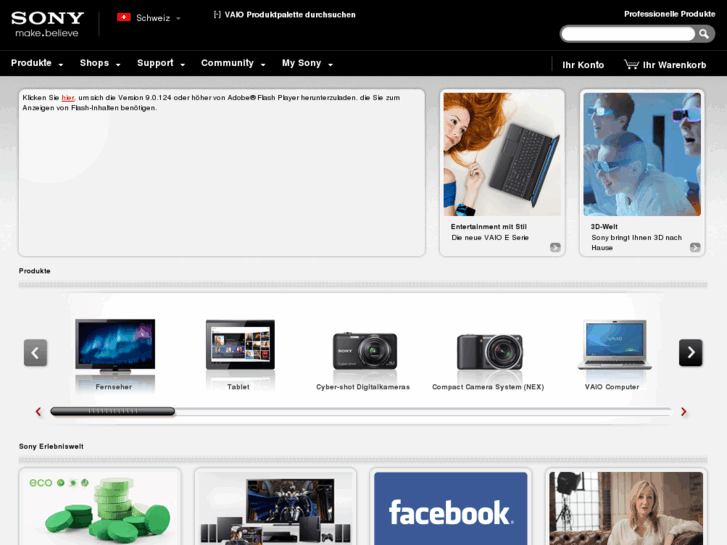Click the Fernseher label
Viewport: 727px width, 545px height.
pos(114,387)
